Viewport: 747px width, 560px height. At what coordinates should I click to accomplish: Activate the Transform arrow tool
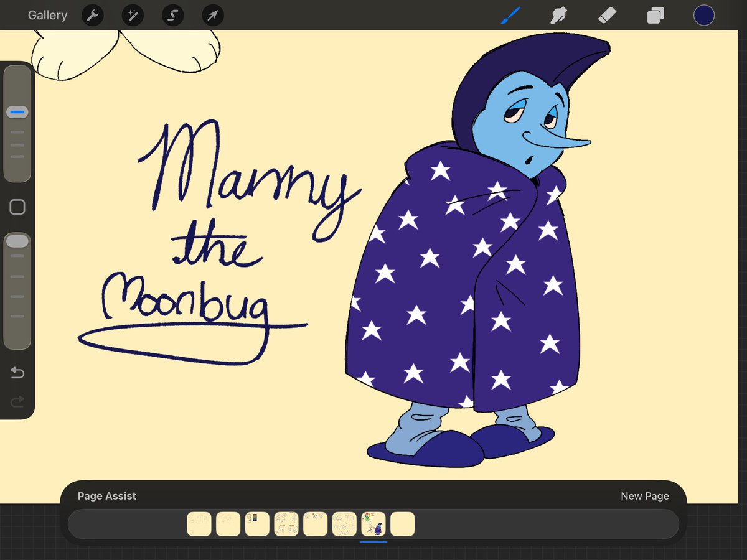pyautogui.click(x=212, y=16)
